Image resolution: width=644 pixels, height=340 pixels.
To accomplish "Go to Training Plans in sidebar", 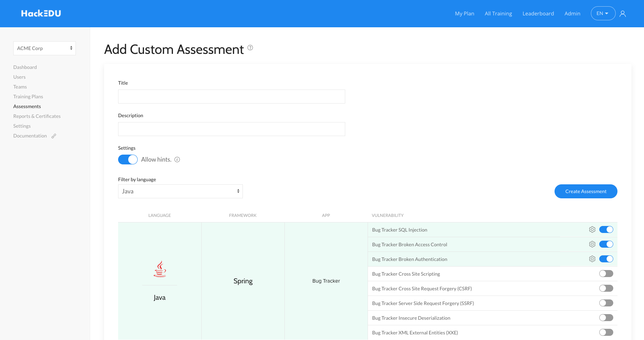I will coord(28,97).
